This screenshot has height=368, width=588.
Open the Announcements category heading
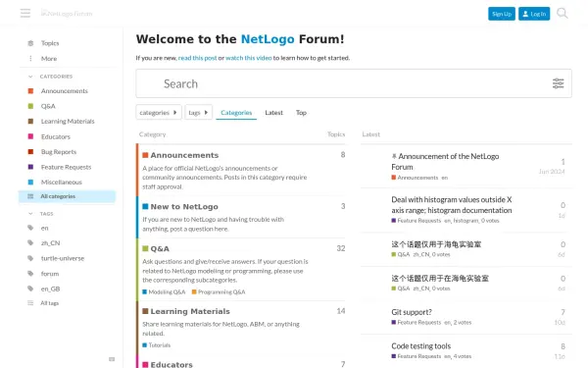[184, 155]
